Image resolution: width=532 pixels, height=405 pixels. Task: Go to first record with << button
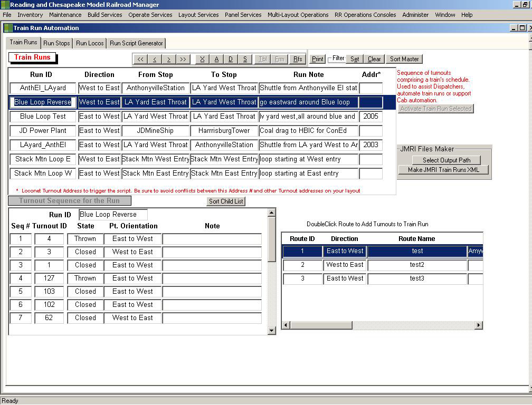tap(140, 59)
